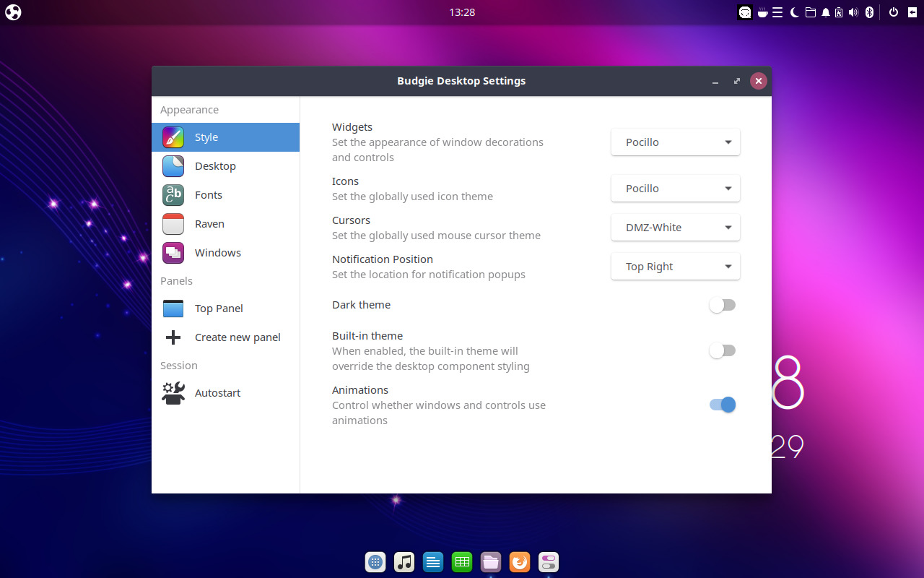924x578 pixels.
Task: Select the Fonts settings icon
Action: (x=173, y=195)
